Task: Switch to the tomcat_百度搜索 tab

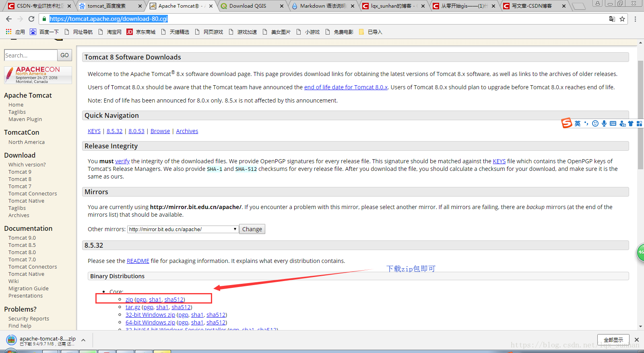Action: (111, 6)
